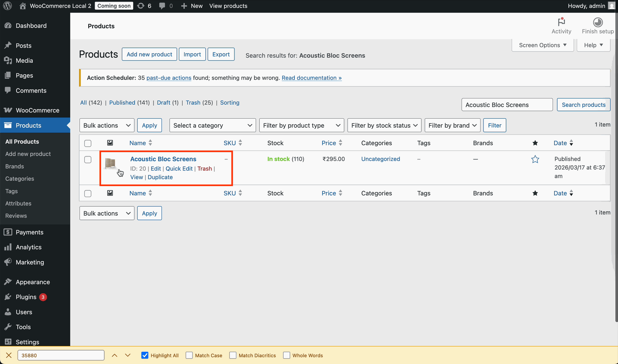618x364 pixels.
Task: Click the find bar text field
Action: (x=61, y=355)
